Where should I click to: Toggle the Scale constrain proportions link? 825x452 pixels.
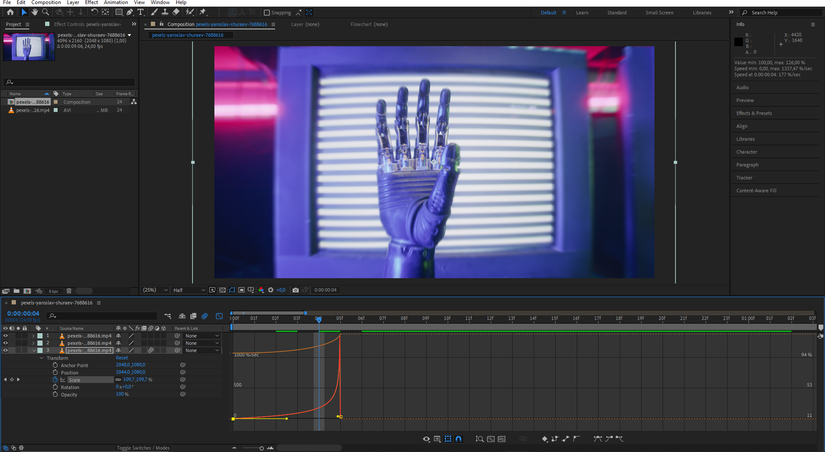(x=118, y=379)
